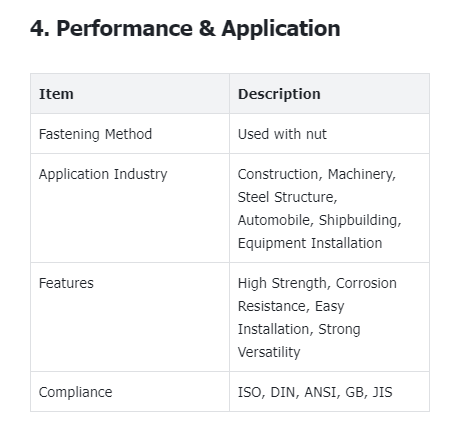The height and width of the screenshot is (426, 470).
Task: Click the Installation, Strong text line
Action: tap(299, 329)
